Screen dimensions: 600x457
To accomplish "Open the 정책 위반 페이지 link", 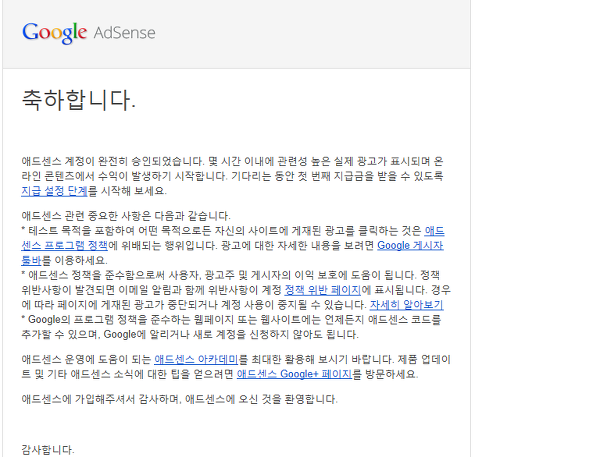I will tap(323, 290).
